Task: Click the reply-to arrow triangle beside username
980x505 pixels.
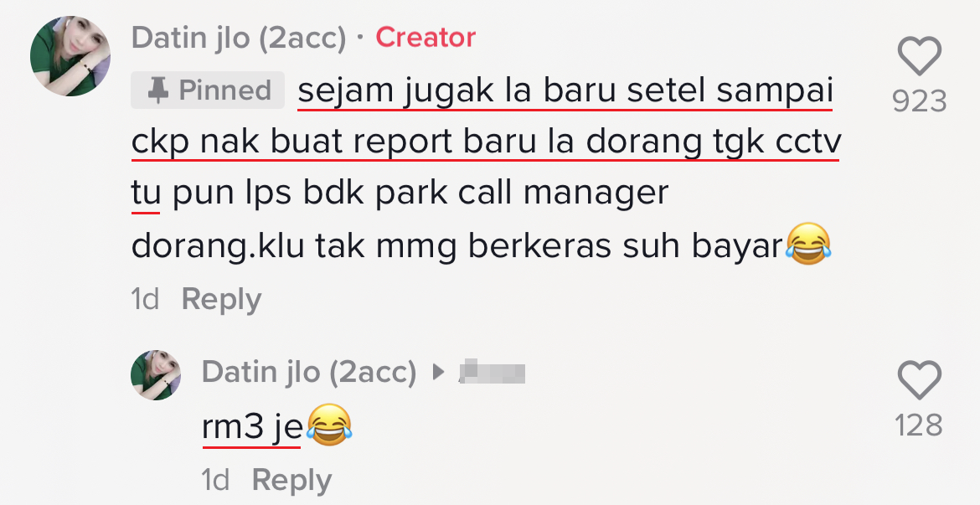Action: (438, 373)
